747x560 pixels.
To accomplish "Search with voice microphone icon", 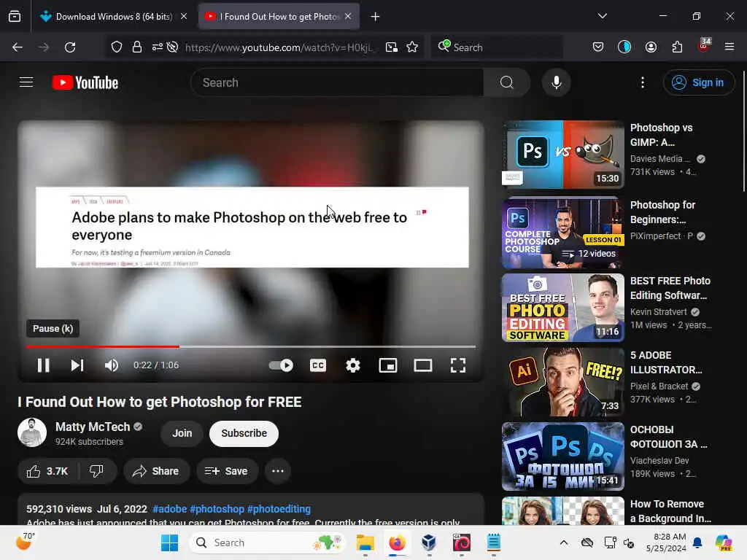I will [x=556, y=82].
